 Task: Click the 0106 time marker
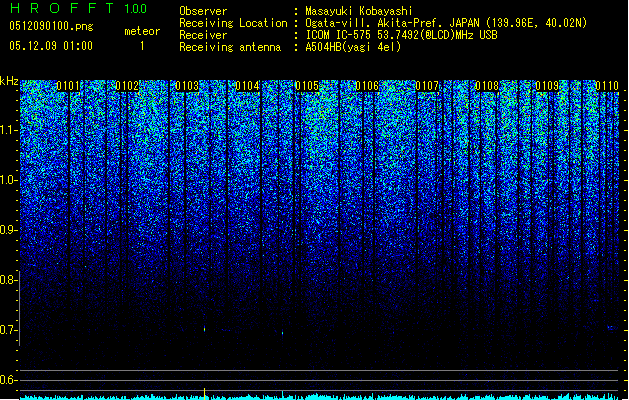pyautogui.click(x=367, y=86)
